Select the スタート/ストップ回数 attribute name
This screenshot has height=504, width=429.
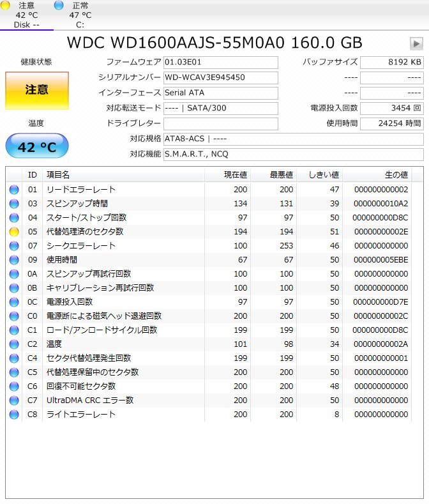coord(86,218)
